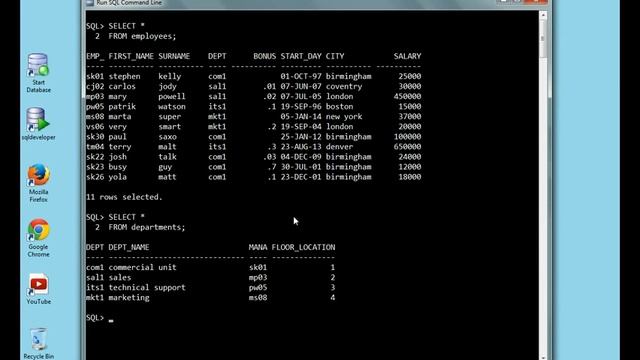Click first name 'stephen'

coord(124,76)
